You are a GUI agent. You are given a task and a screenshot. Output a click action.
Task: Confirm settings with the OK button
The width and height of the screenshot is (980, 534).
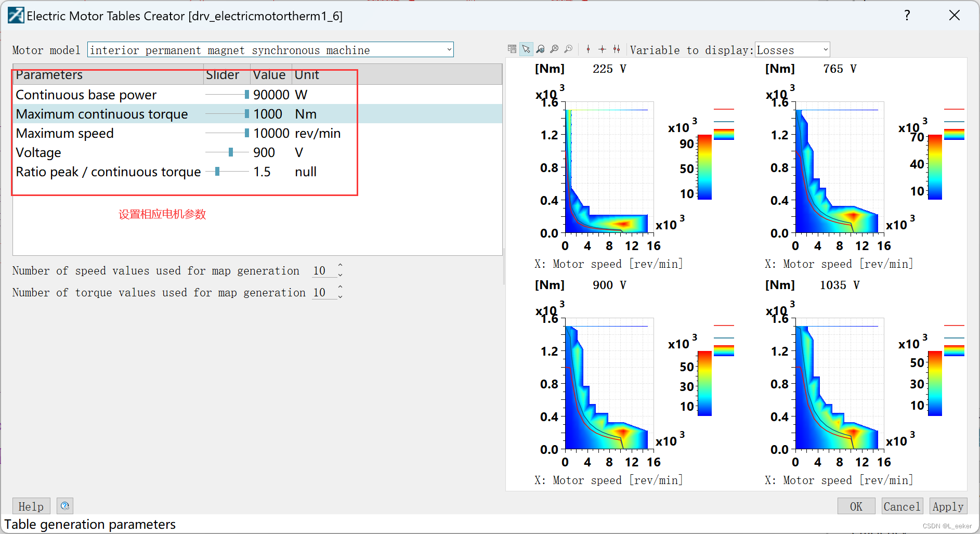(x=856, y=505)
